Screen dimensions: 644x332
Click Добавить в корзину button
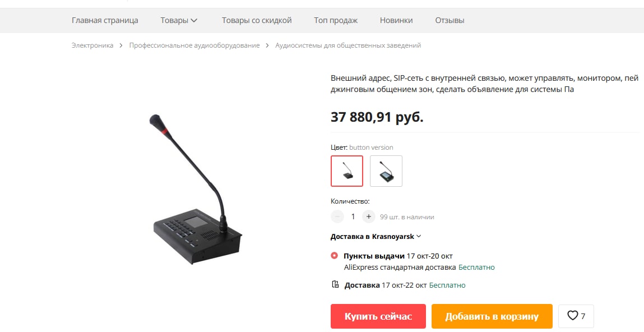[x=492, y=316]
